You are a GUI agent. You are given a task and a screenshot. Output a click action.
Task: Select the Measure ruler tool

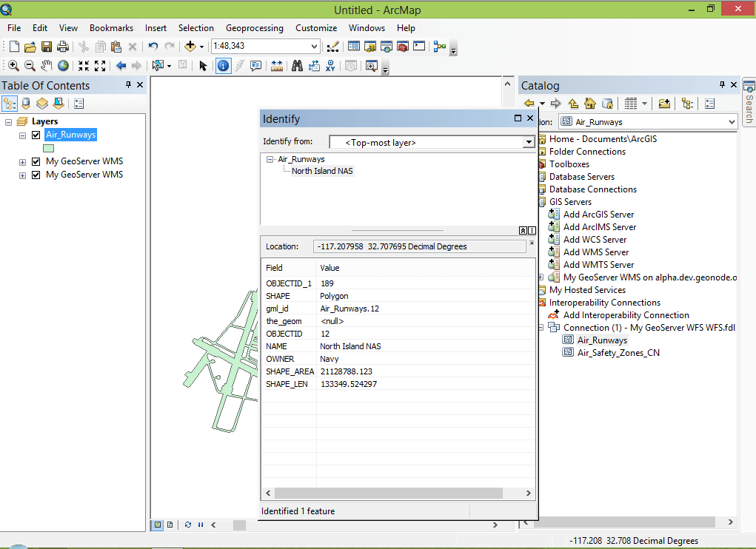click(277, 66)
